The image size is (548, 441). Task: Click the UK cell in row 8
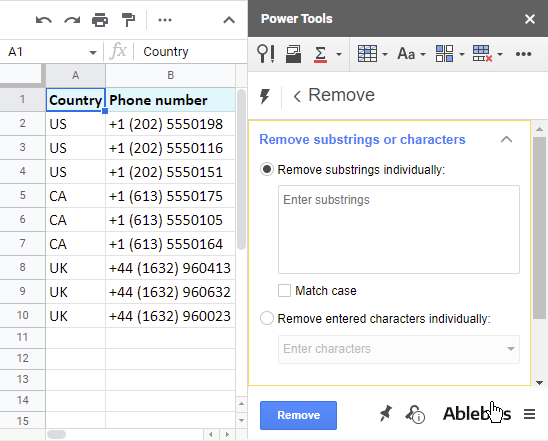point(75,268)
